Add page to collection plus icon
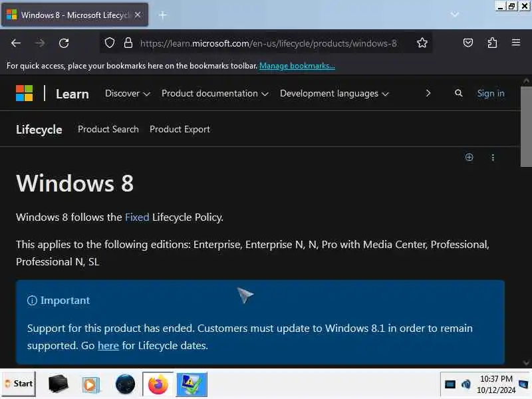532x399 pixels. click(469, 158)
